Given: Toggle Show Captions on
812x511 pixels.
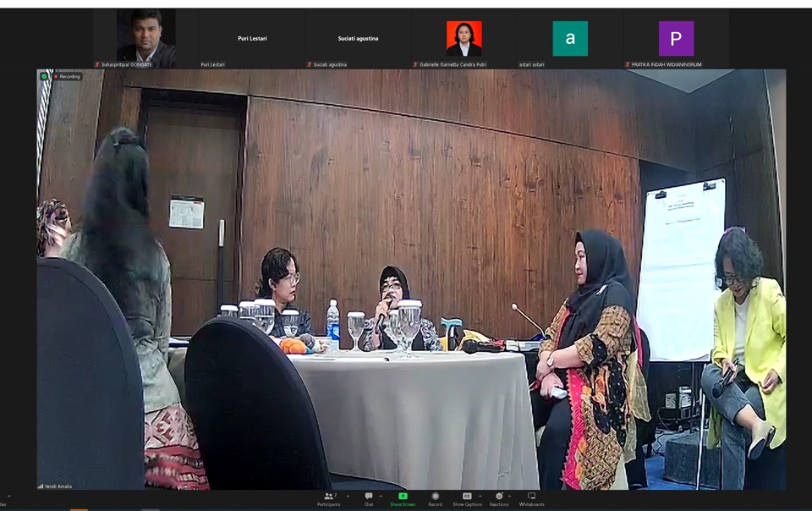Looking at the screenshot, I should [x=467, y=498].
